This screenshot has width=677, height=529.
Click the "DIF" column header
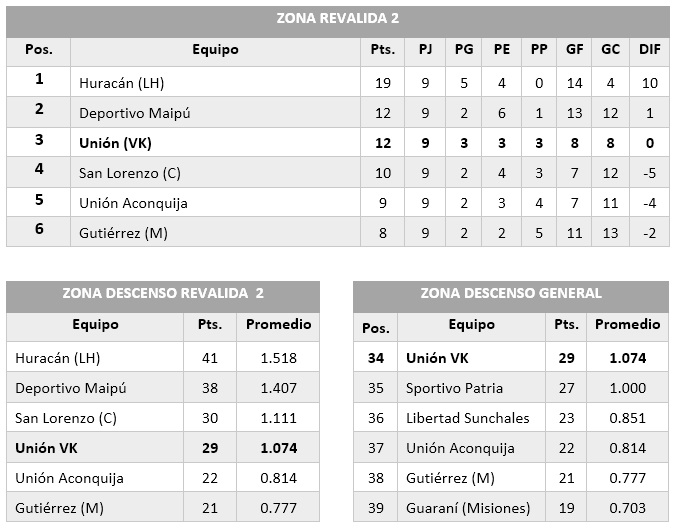(x=649, y=49)
